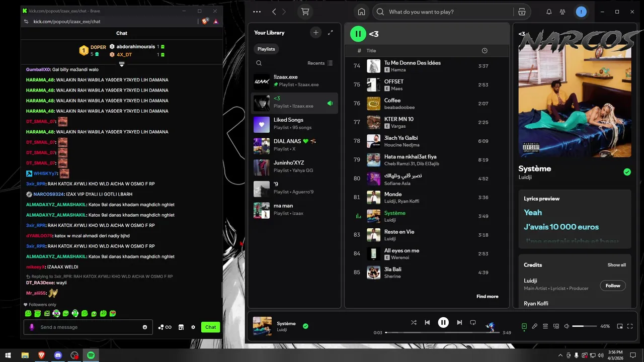Open the Système album cover in the now-playing bar
644x362 pixels.
pyautogui.click(x=262, y=326)
